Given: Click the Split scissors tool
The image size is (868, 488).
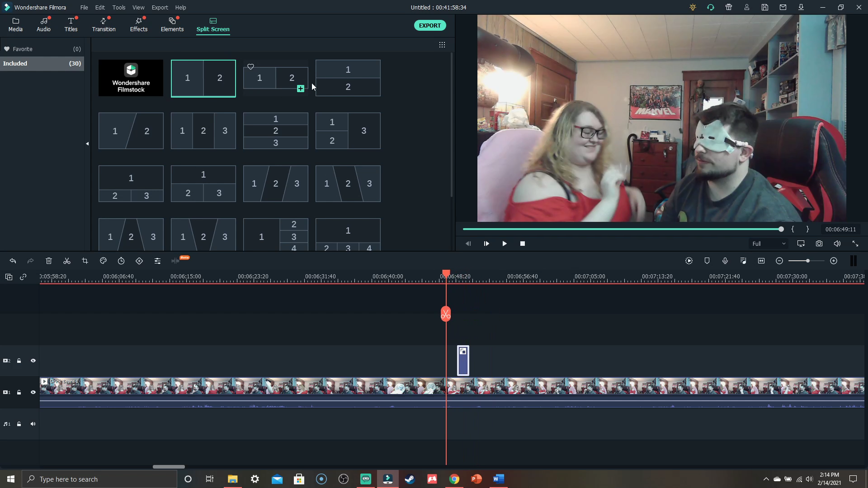Looking at the screenshot, I should pos(67,261).
